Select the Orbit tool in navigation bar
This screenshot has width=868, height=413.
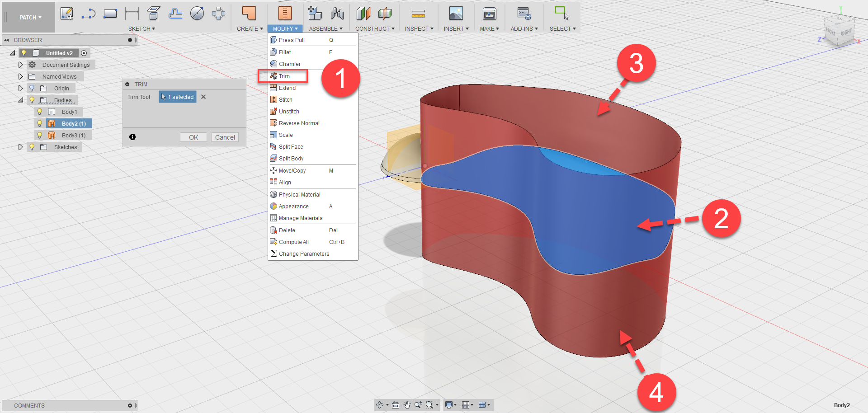point(380,405)
